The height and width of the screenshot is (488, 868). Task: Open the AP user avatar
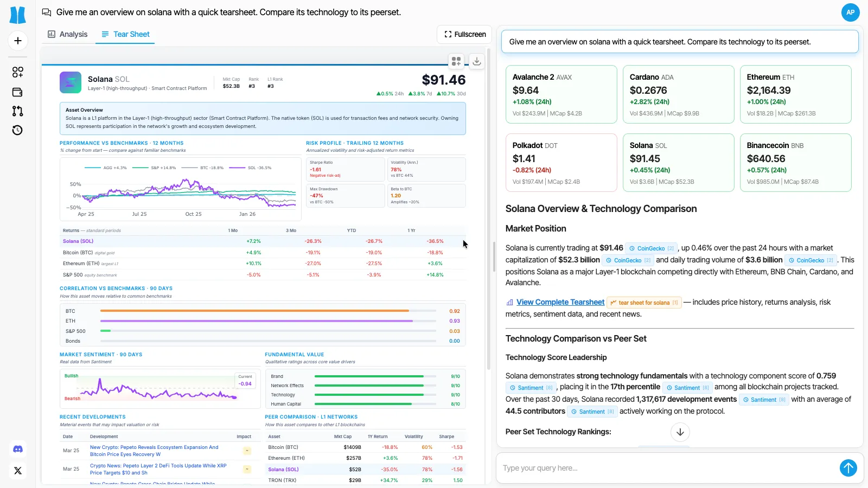click(x=850, y=12)
